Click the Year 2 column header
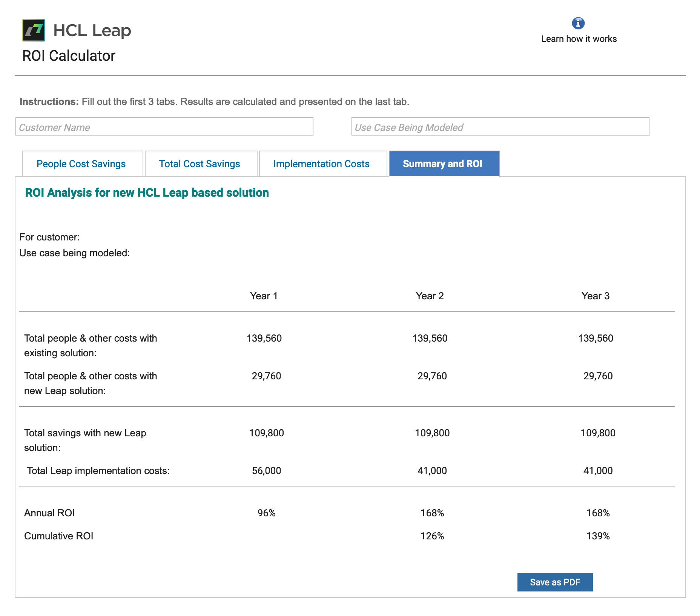The image size is (700, 616). coord(430,296)
